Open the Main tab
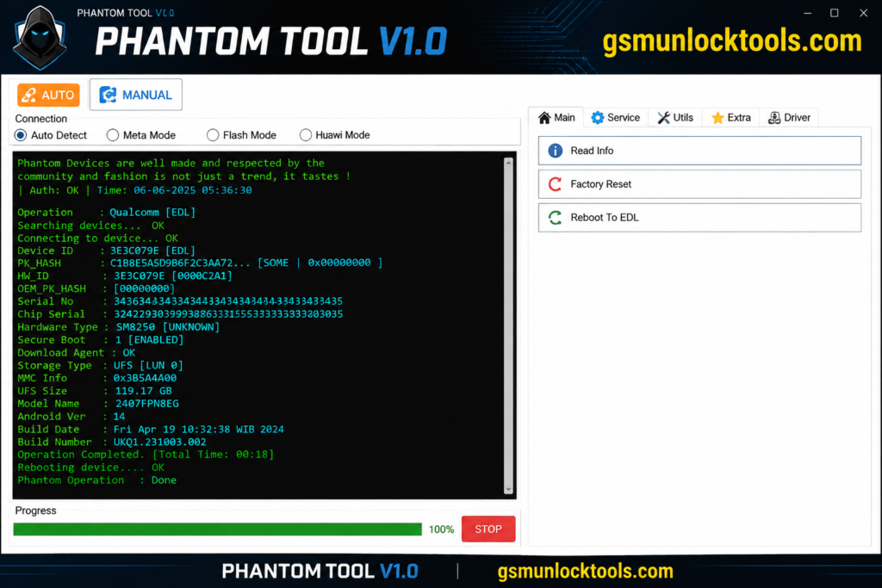The height and width of the screenshot is (588, 882). (x=556, y=117)
